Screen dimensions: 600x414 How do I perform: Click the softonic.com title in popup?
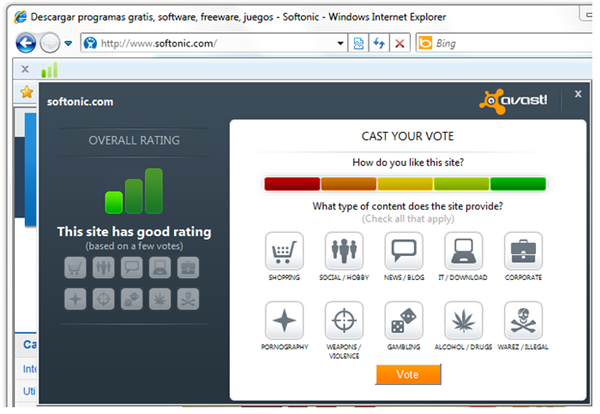(x=80, y=102)
